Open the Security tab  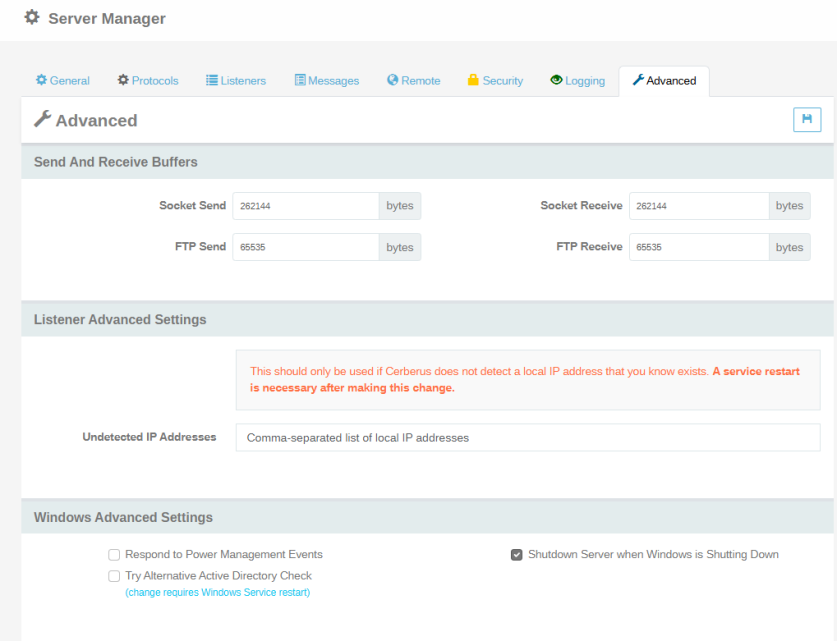(x=495, y=81)
